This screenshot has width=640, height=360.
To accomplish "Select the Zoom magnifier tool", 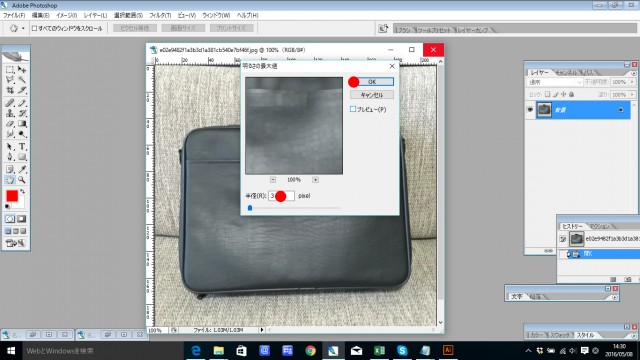I will click(22, 180).
